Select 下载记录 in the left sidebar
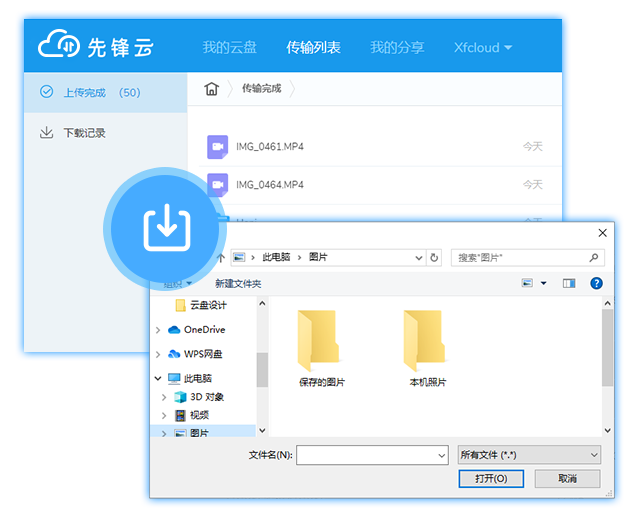Viewport: 640px width, 520px height. pos(84,132)
